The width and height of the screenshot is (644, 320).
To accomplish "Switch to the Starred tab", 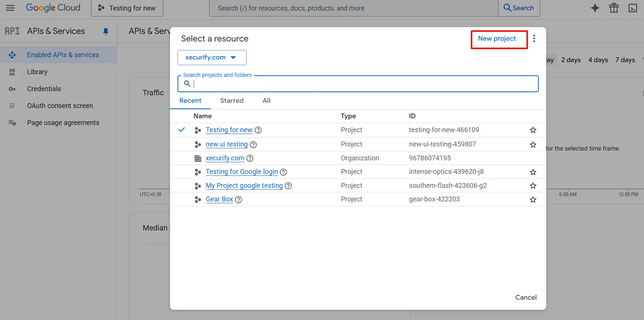I will [x=232, y=101].
